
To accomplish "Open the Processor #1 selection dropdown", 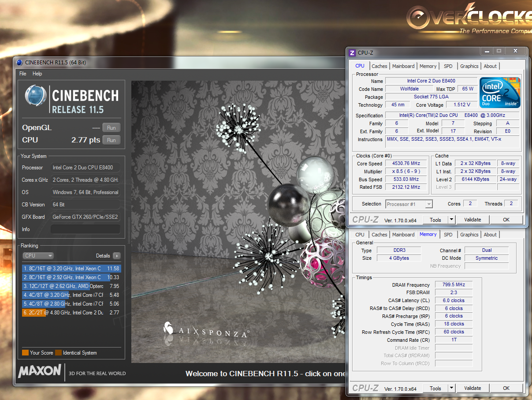I will pos(409,204).
